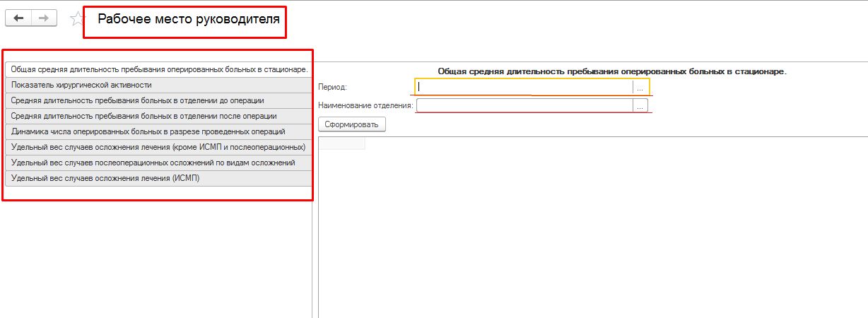The width and height of the screenshot is (868, 318).
Task: Open Удельный вес осложнения (кроме ИСМП и послеоперационных)
Action: click(x=159, y=147)
